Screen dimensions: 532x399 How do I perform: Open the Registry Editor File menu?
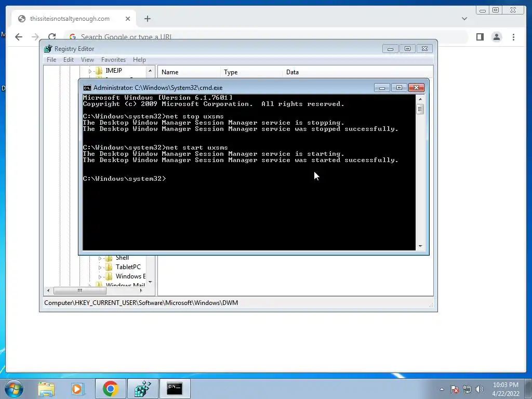tap(51, 60)
